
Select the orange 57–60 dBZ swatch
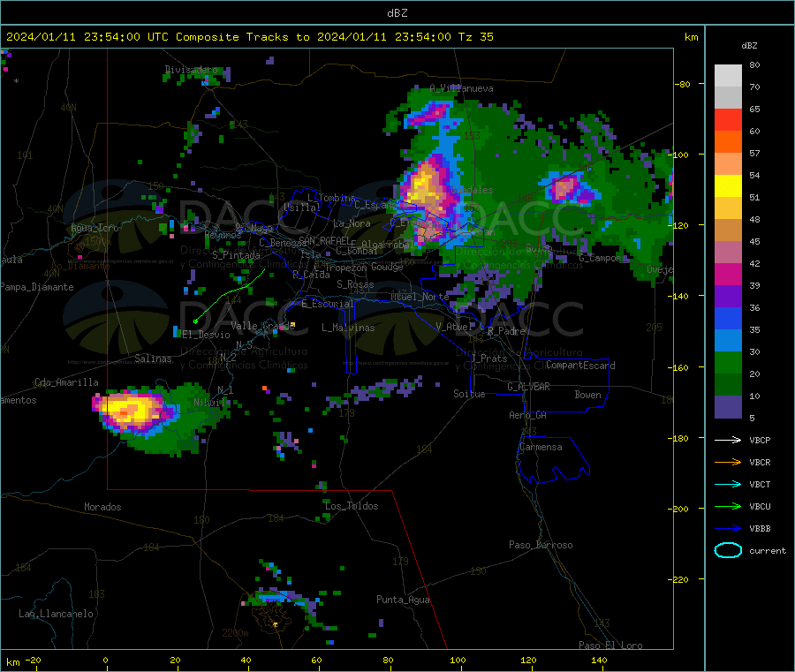point(728,142)
